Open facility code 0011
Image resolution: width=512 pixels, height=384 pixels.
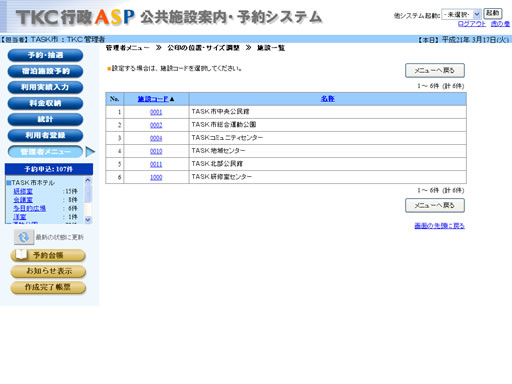pos(156,164)
